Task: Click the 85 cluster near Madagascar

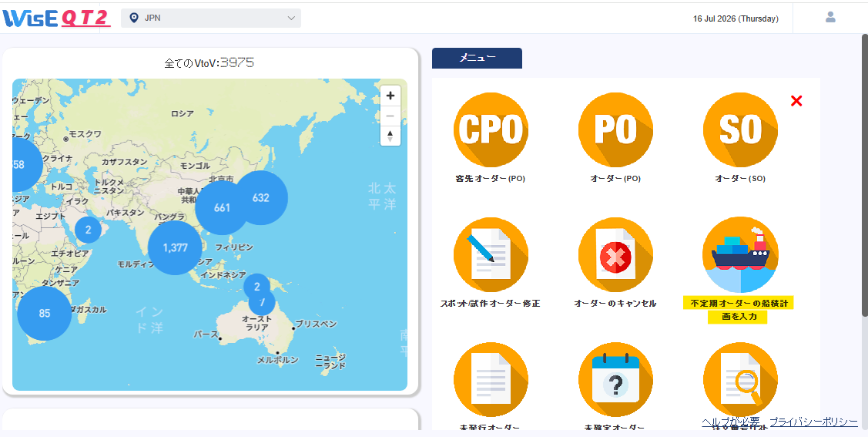Action: 45,313
